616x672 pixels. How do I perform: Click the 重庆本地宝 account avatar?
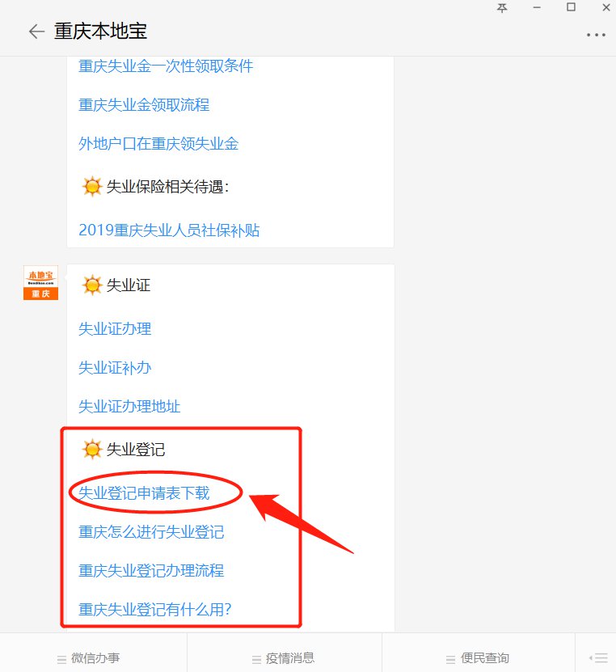pos(40,282)
